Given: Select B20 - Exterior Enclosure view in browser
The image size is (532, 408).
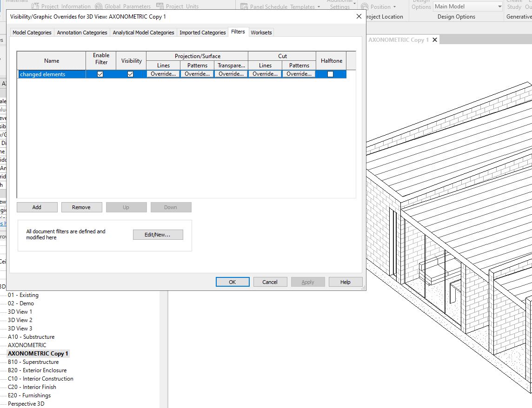Looking at the screenshot, I should 37,370.
